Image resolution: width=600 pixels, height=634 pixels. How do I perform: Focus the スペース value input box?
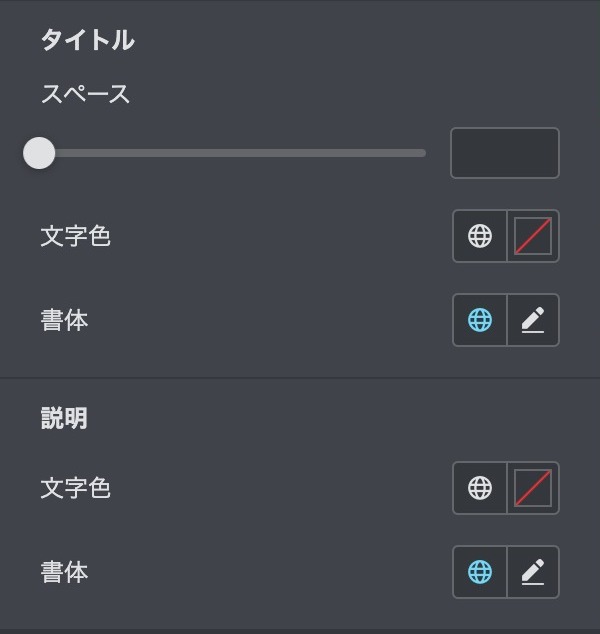505,153
